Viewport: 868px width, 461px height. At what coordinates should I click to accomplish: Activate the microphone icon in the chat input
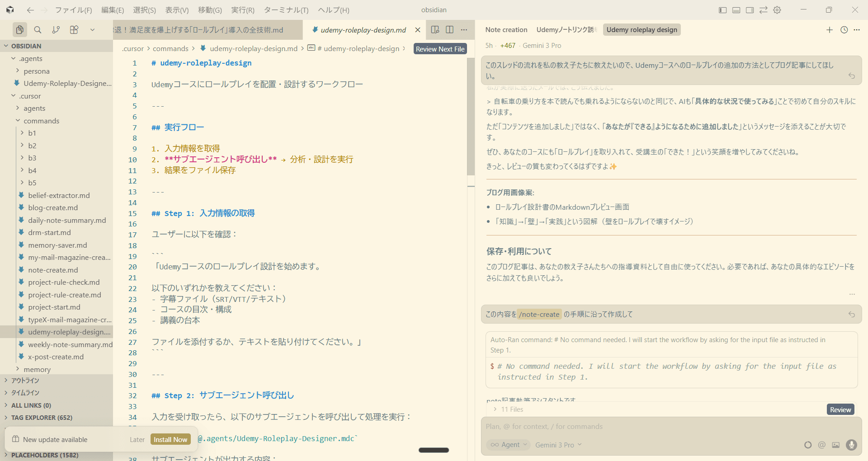click(x=852, y=445)
